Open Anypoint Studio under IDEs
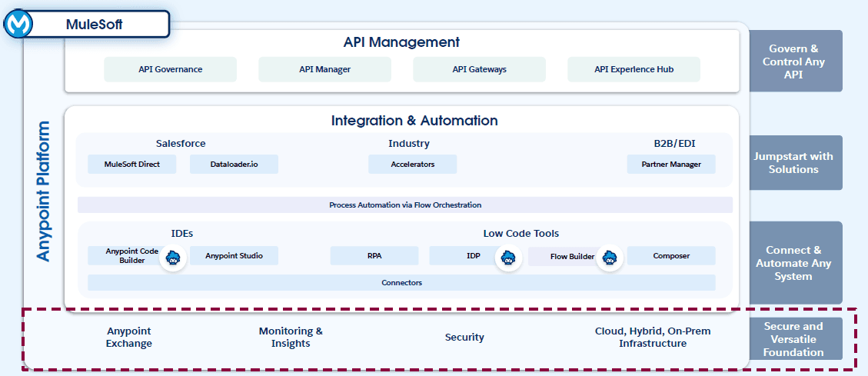 [234, 256]
